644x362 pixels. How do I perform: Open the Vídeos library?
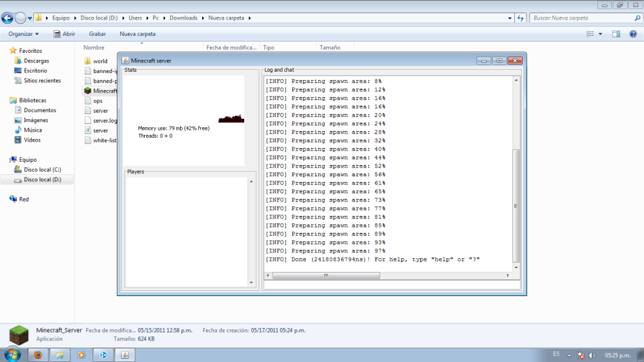click(x=28, y=140)
